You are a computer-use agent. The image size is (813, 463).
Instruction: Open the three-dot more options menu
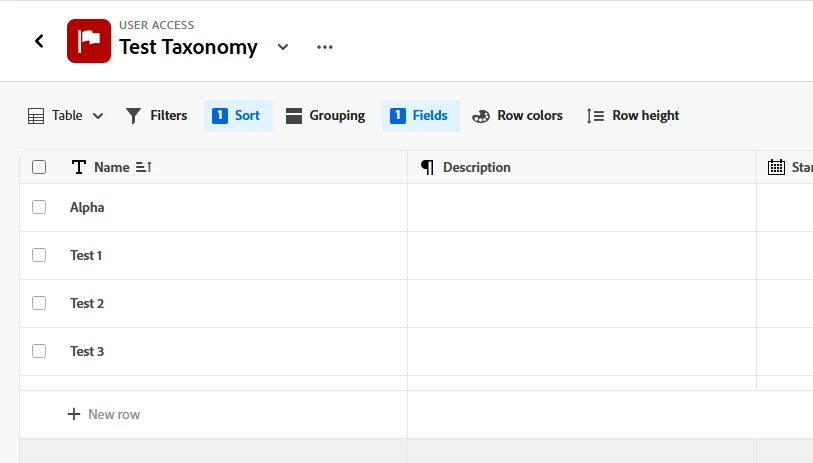pyautogui.click(x=325, y=47)
